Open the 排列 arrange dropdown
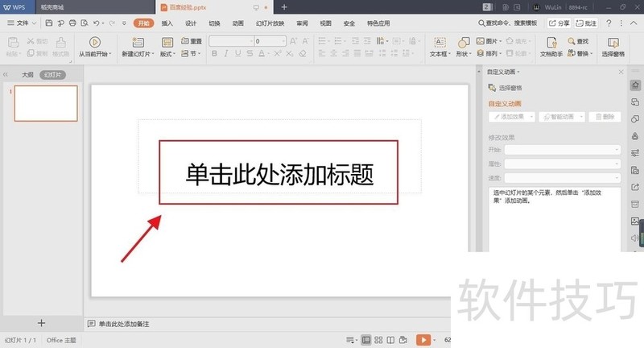The image size is (644, 348). click(489, 53)
